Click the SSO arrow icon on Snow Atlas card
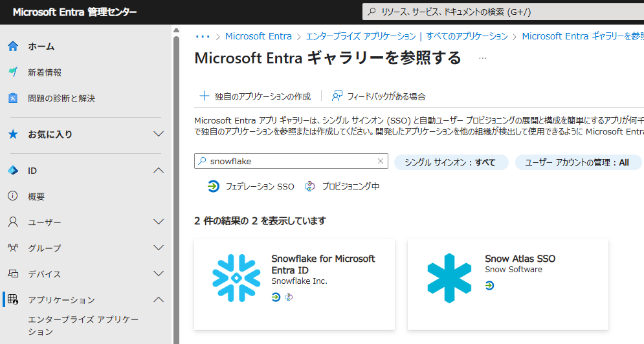 pyautogui.click(x=489, y=285)
